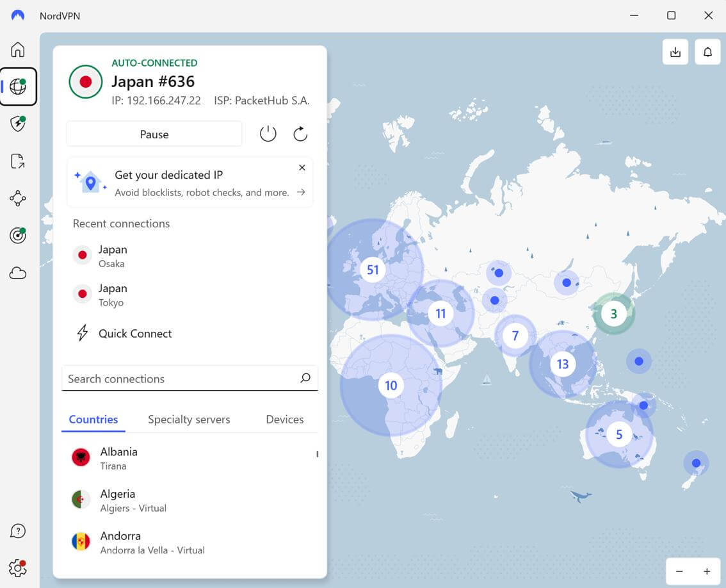Click the Japan flag beside #636
The image size is (726, 588).
pyautogui.click(x=86, y=82)
